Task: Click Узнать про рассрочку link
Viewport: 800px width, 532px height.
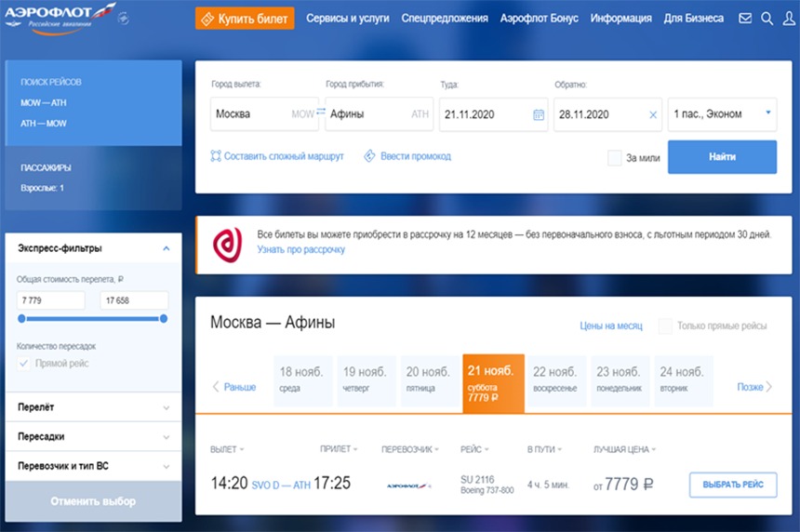Action: pyautogui.click(x=300, y=249)
